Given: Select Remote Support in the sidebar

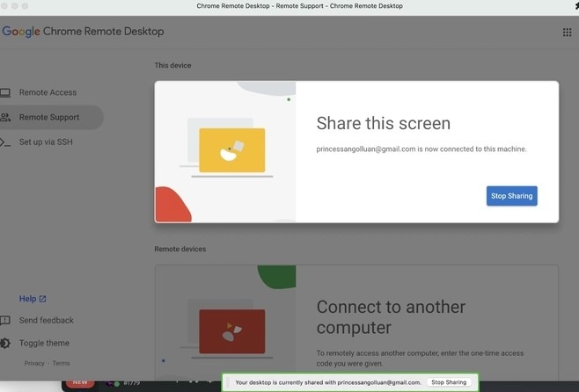Looking at the screenshot, I should point(49,117).
